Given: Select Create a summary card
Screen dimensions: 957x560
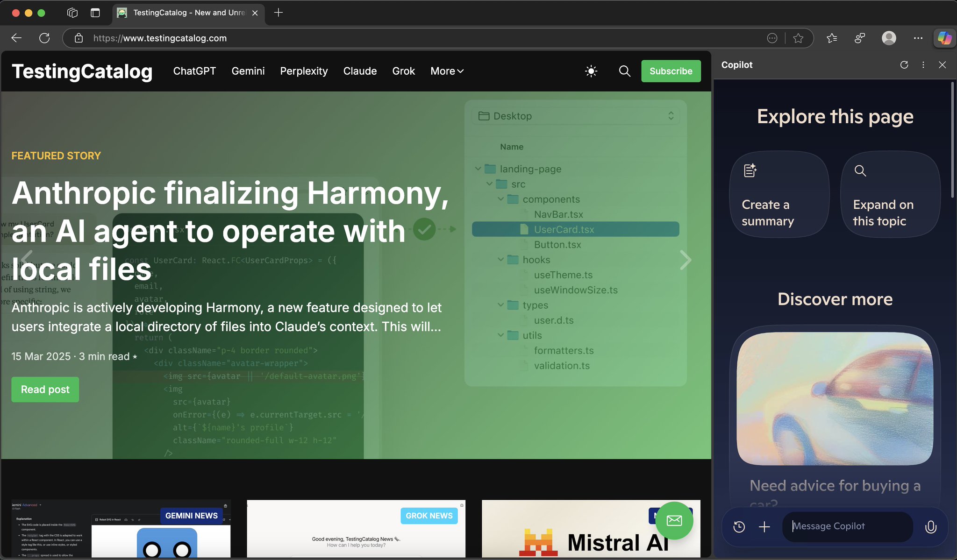Looking at the screenshot, I should [x=779, y=194].
